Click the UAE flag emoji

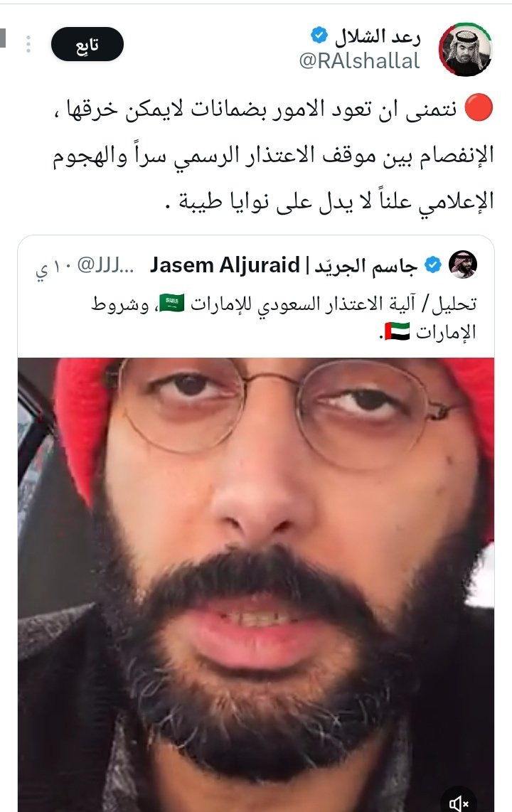click(x=398, y=331)
